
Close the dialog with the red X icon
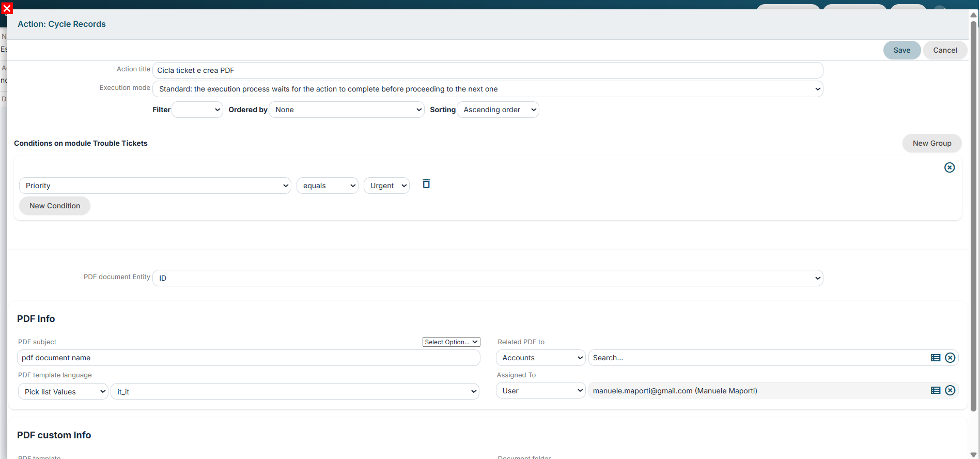coord(7,8)
